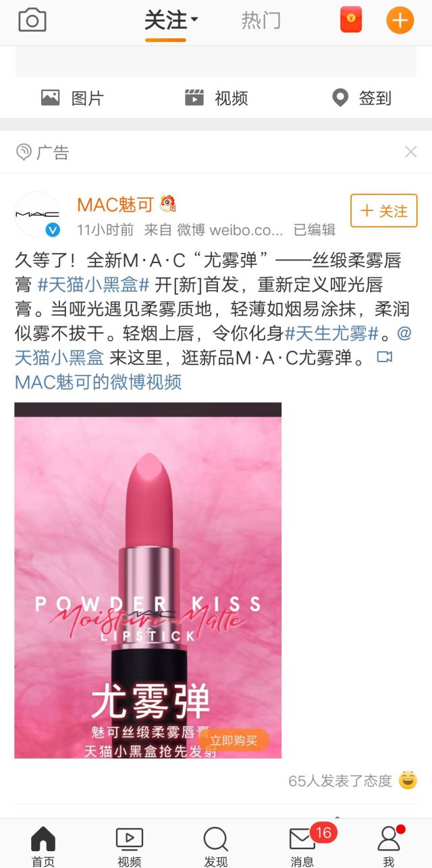Open MAC魅可 profile avatar
Screen dimensions: 432x868
tap(37, 214)
